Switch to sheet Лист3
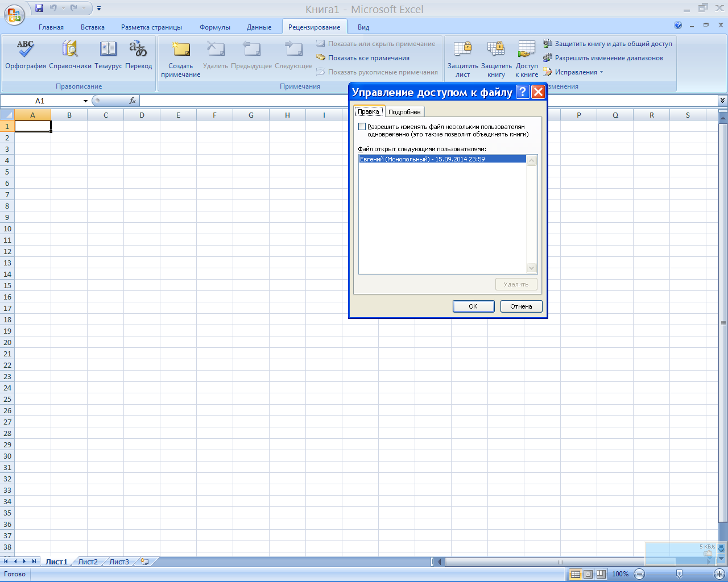Screen dimensions: 728x582 point(119,562)
